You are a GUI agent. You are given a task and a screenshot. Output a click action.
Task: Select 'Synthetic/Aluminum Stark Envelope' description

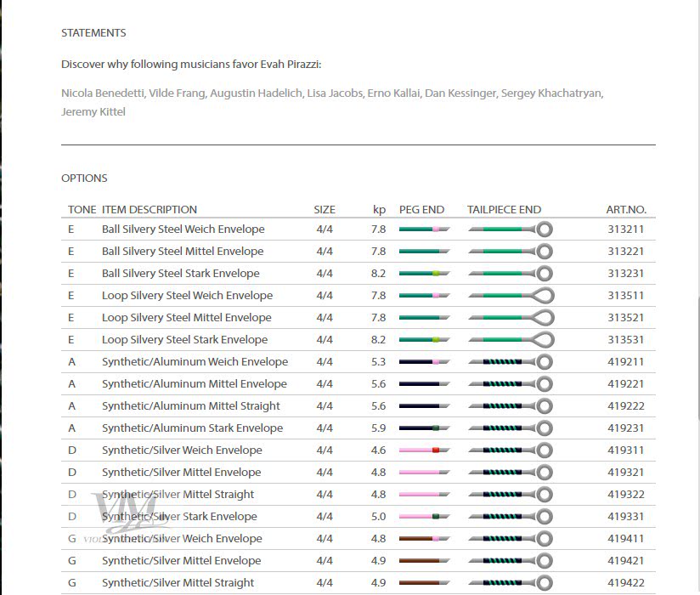click(x=192, y=428)
